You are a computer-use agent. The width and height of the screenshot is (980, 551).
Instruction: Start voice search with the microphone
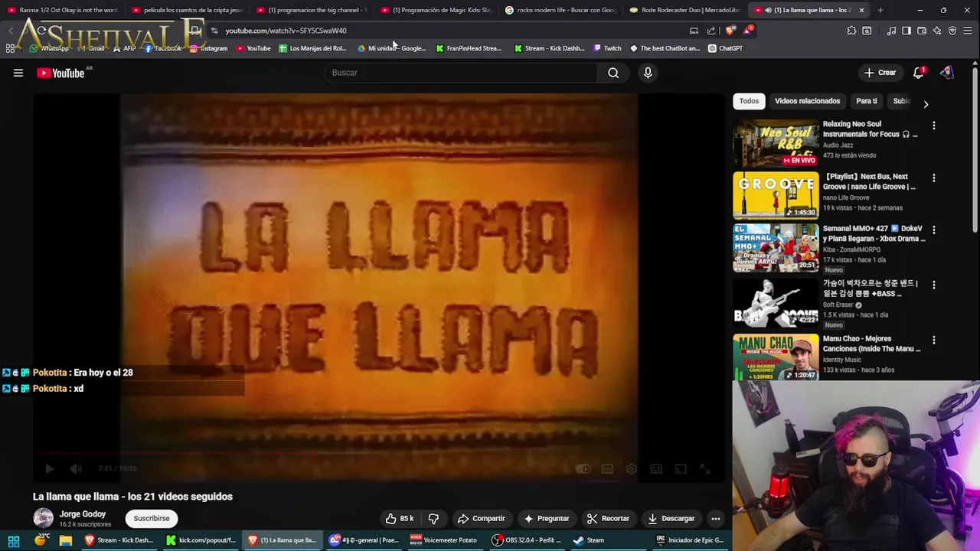click(648, 73)
